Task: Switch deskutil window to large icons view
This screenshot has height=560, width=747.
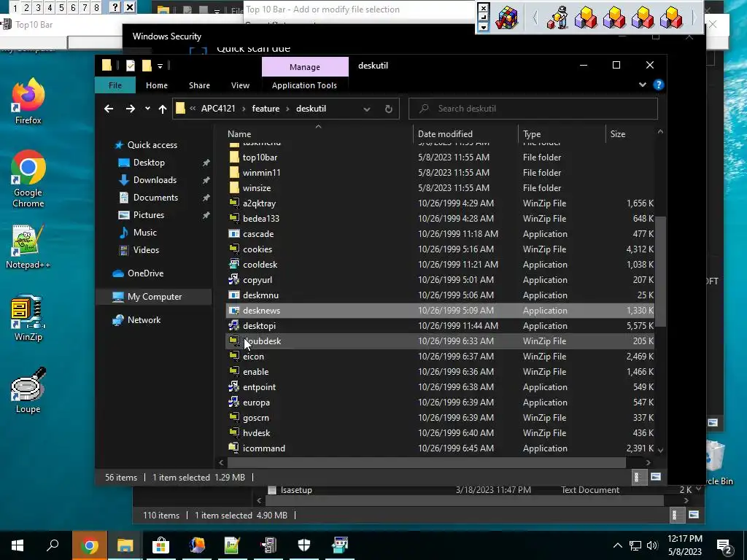Action: pos(656,477)
